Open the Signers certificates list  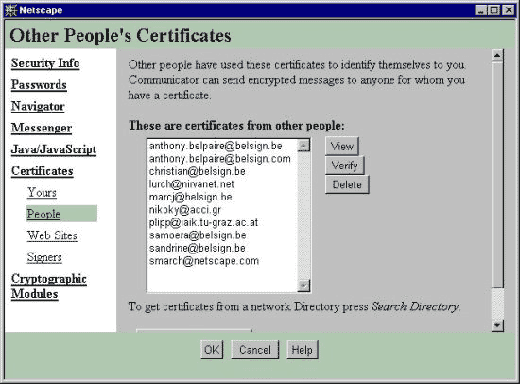[44, 257]
